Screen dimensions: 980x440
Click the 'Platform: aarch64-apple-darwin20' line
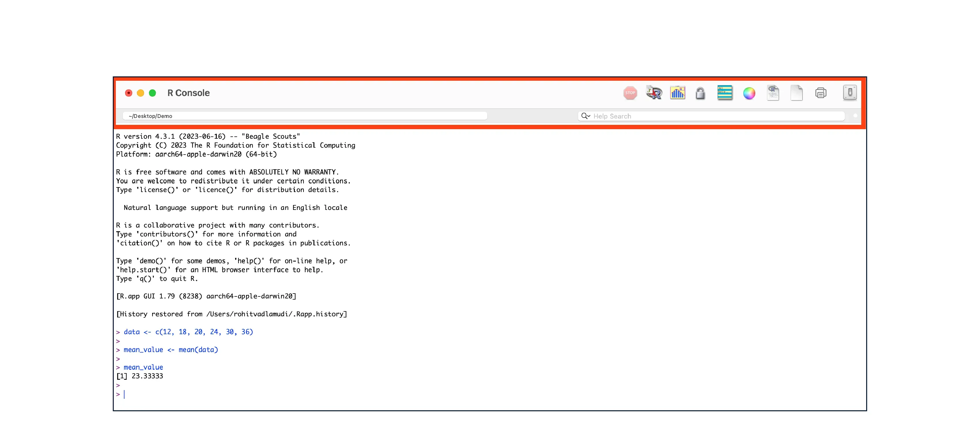tap(196, 154)
